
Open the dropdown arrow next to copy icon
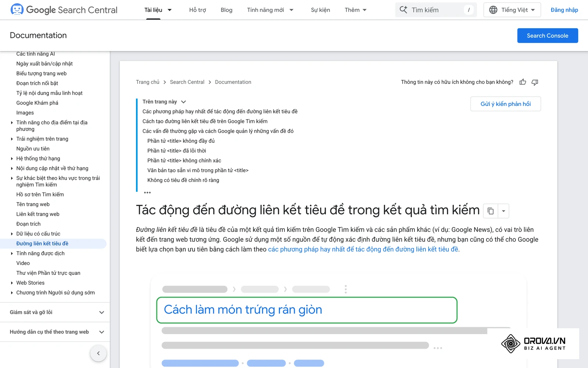click(x=503, y=211)
